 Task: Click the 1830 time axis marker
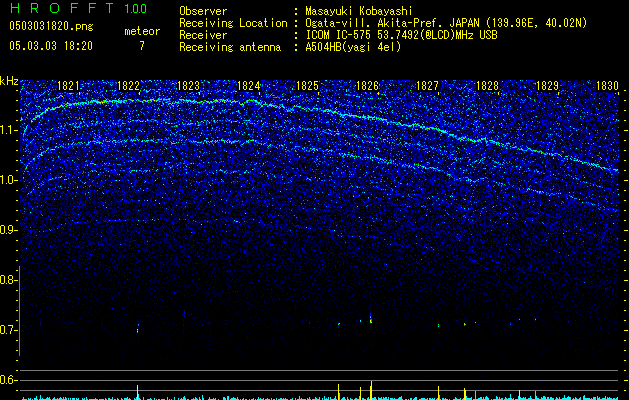(607, 86)
